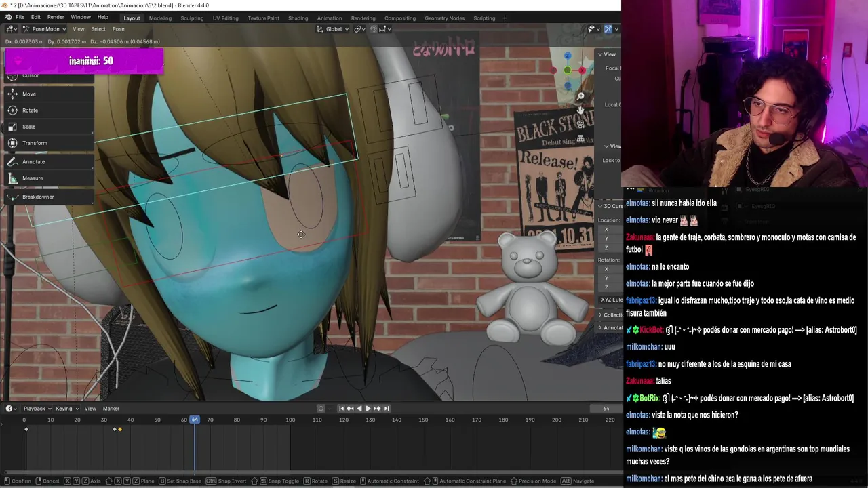The height and width of the screenshot is (488, 868).
Task: Open the Pose menu in viewport header
Action: (x=118, y=29)
